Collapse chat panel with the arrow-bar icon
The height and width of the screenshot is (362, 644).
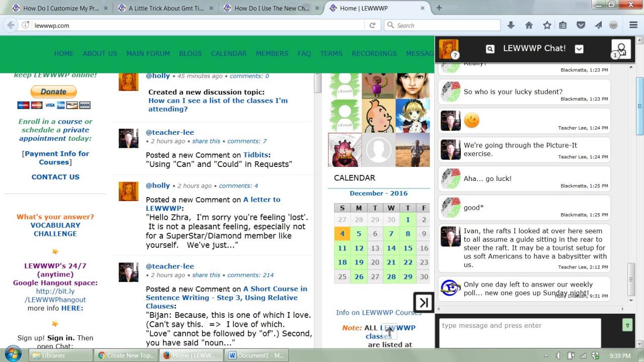coord(424,302)
